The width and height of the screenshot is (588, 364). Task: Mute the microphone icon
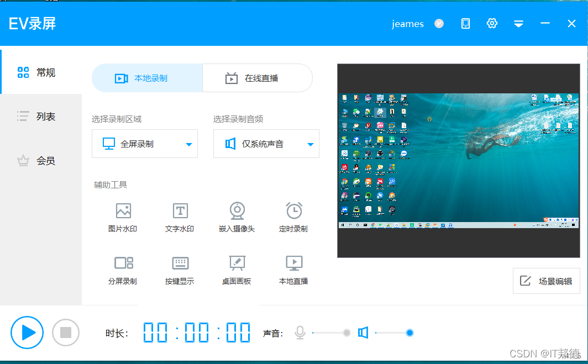point(300,333)
